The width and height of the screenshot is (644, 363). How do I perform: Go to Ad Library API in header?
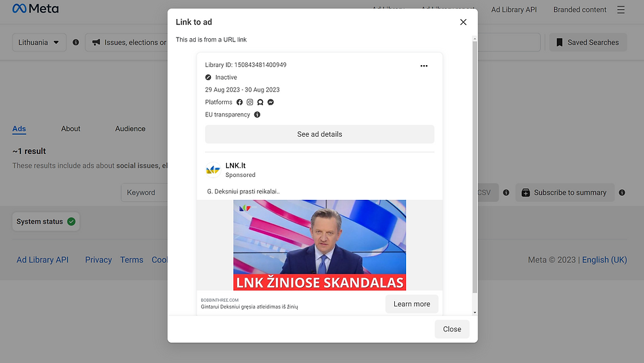514,9
